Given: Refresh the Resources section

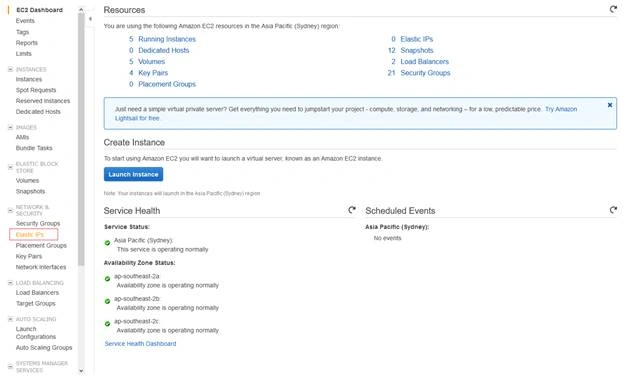Looking at the screenshot, I should click(x=613, y=9).
